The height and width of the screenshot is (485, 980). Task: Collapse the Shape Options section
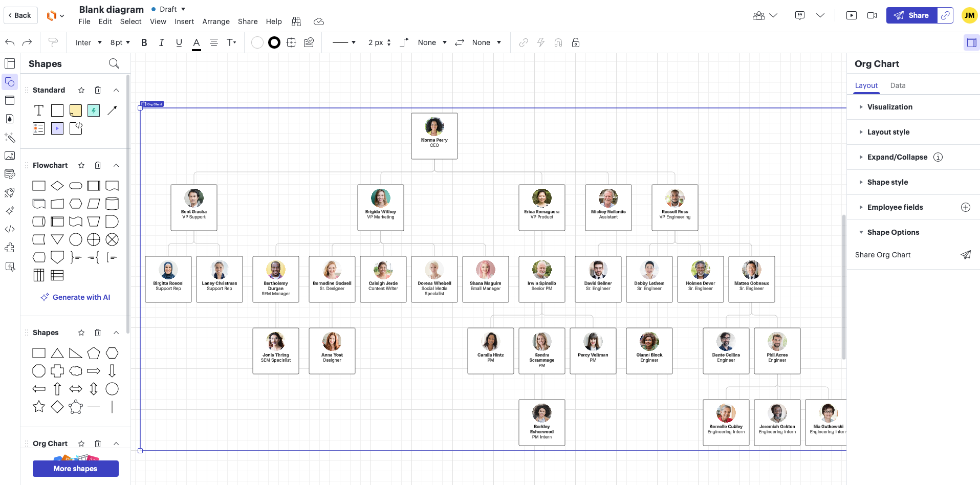point(892,232)
